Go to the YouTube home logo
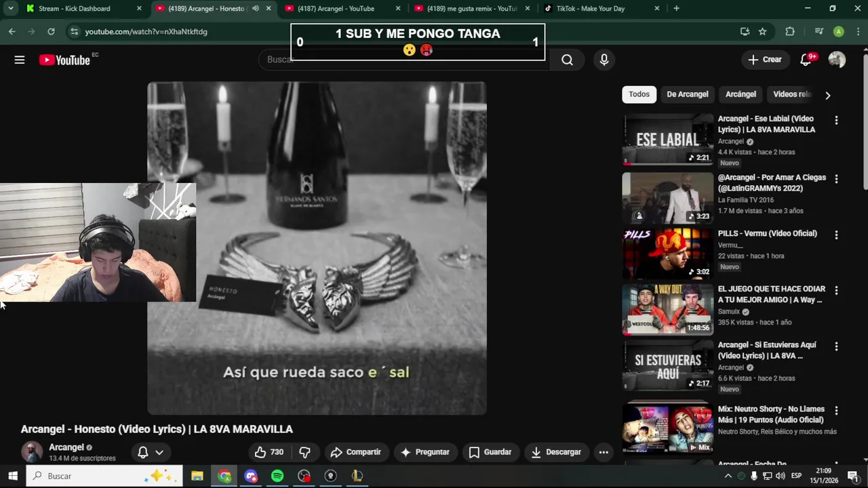Image resolution: width=868 pixels, height=488 pixels. point(64,60)
